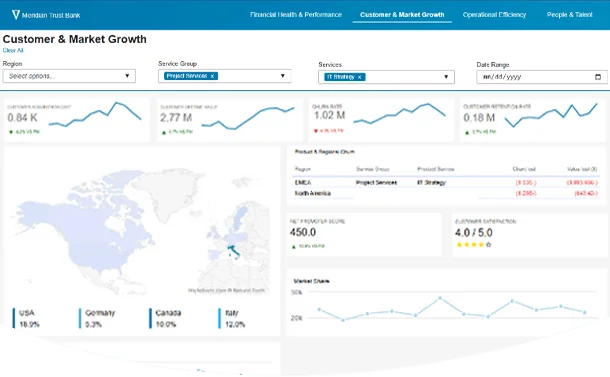Open the People & Talent tab

tap(570, 15)
